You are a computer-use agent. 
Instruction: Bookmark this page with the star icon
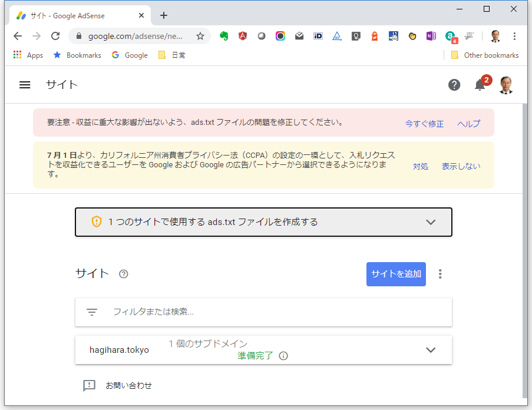click(200, 36)
